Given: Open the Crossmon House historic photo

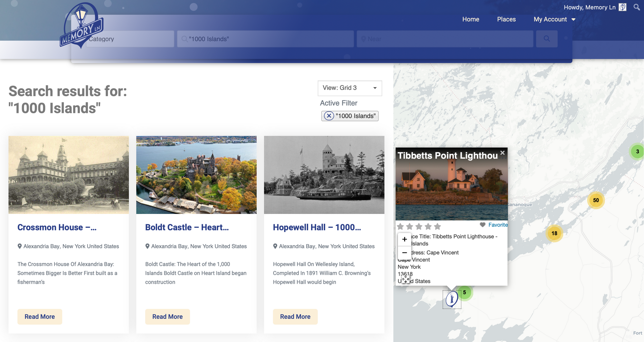Looking at the screenshot, I should pyautogui.click(x=69, y=175).
